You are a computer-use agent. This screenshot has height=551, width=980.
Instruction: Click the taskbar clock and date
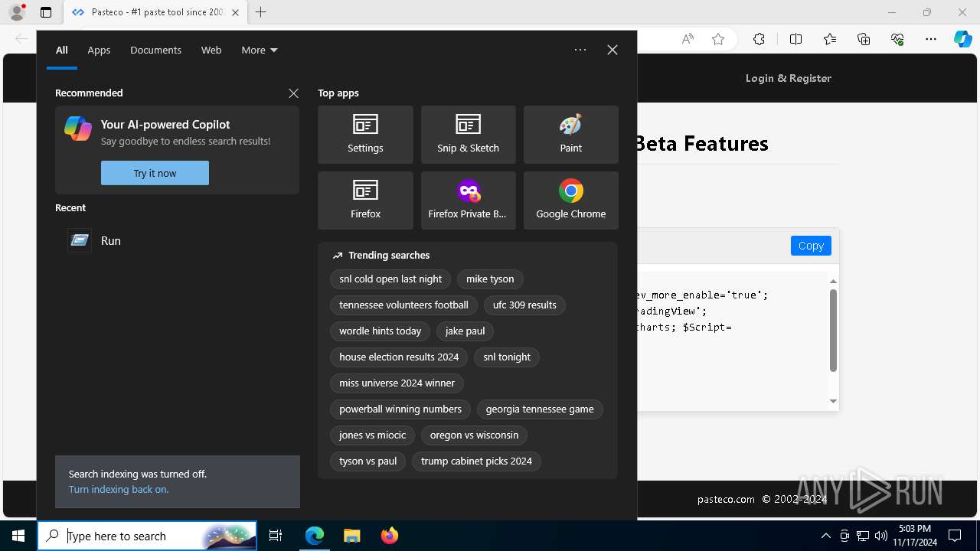coord(915,536)
